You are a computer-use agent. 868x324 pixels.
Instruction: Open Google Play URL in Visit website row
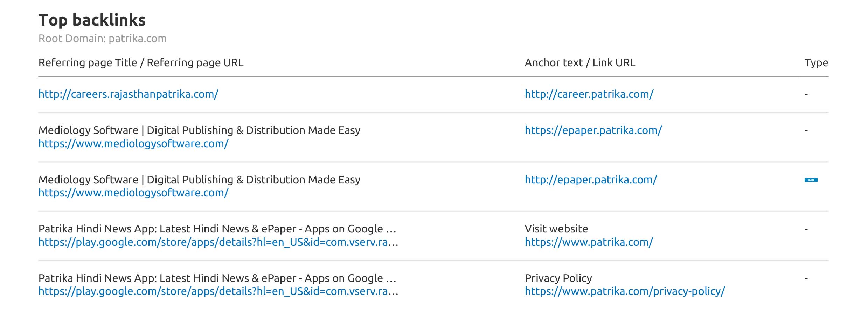click(x=218, y=242)
